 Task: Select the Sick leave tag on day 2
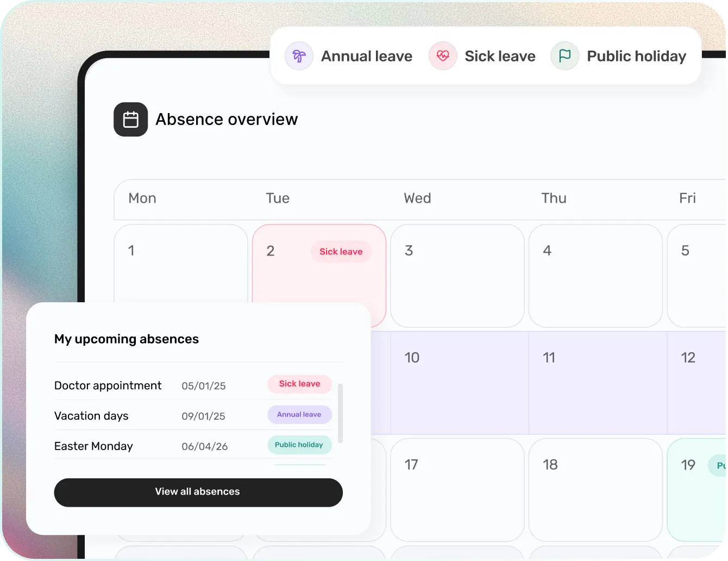pyautogui.click(x=341, y=252)
